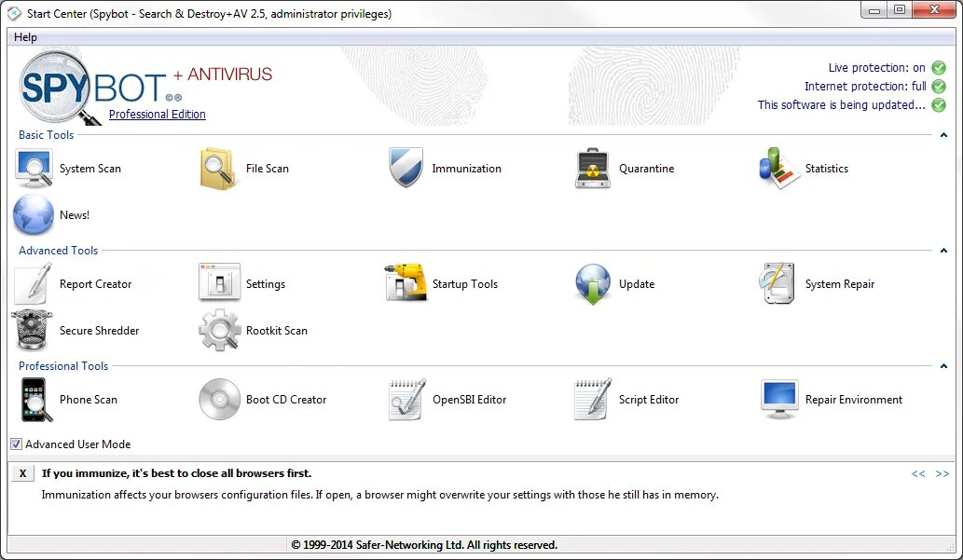Open the Script Editor notepad icon

point(592,400)
